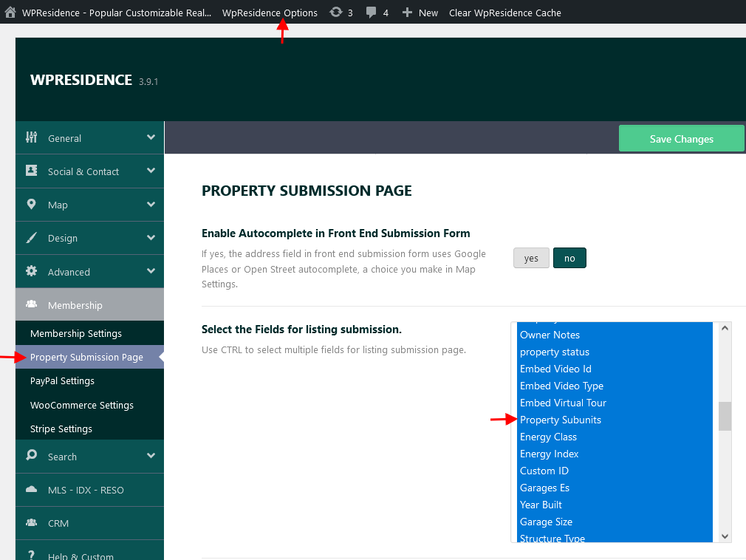Select Garages Es field

(615, 488)
